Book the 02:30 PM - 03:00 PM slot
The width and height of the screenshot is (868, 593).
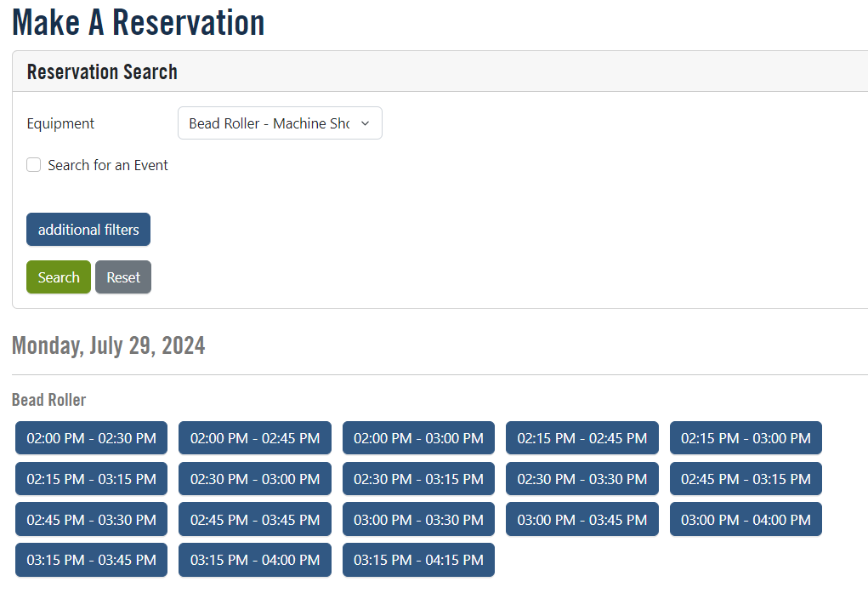click(x=255, y=479)
